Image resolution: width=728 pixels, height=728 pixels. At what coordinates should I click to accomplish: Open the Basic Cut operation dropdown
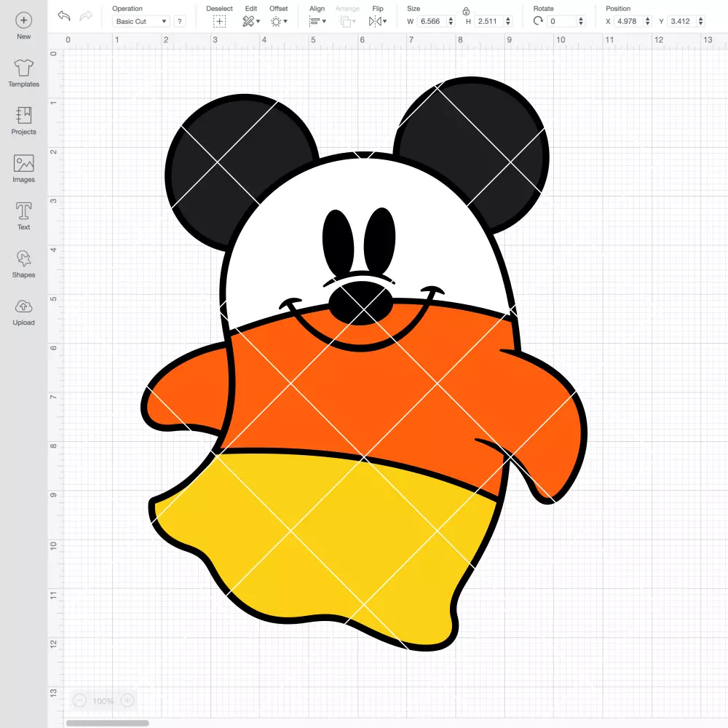141,21
